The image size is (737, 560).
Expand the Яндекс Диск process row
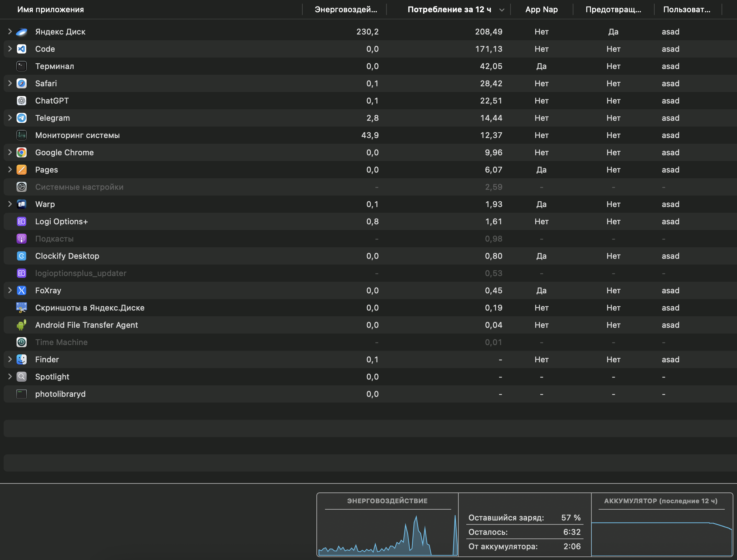click(x=10, y=32)
